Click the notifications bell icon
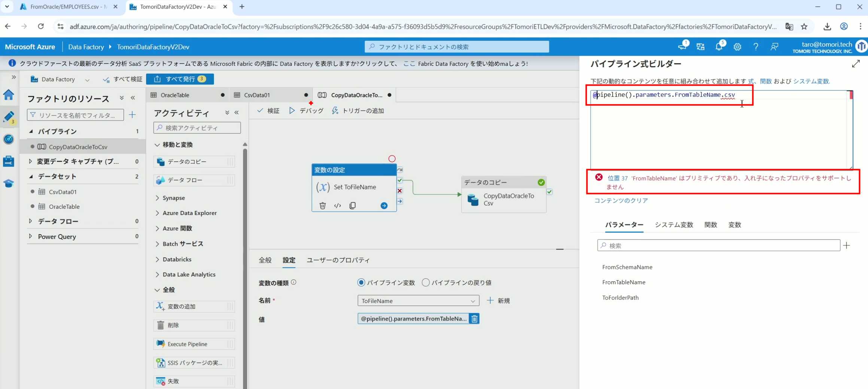This screenshot has height=389, width=868. point(719,47)
